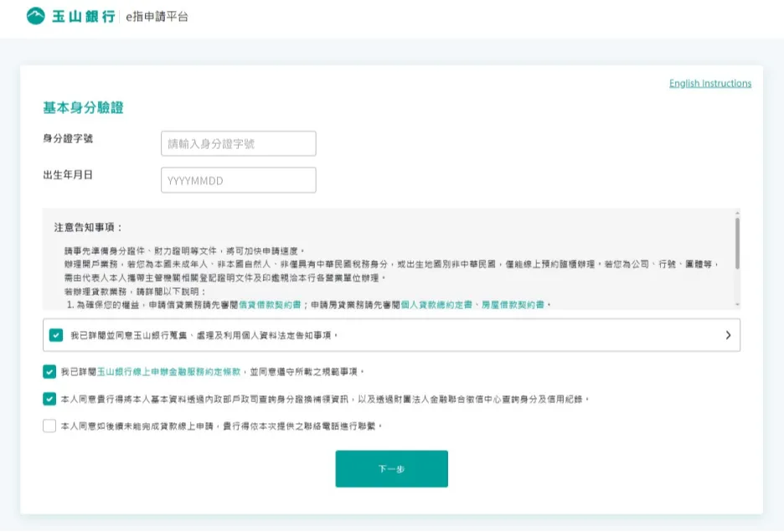Click the 身分證字號 ID number input field

[238, 142]
